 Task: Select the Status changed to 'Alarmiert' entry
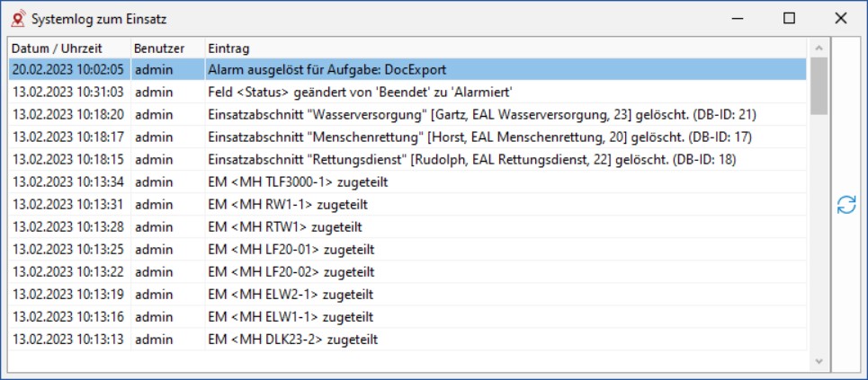407,93
